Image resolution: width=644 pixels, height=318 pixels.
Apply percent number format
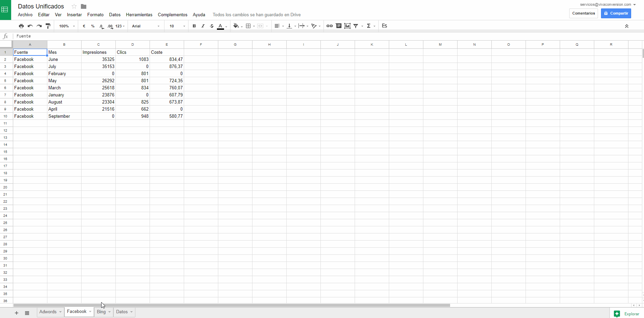[93, 26]
